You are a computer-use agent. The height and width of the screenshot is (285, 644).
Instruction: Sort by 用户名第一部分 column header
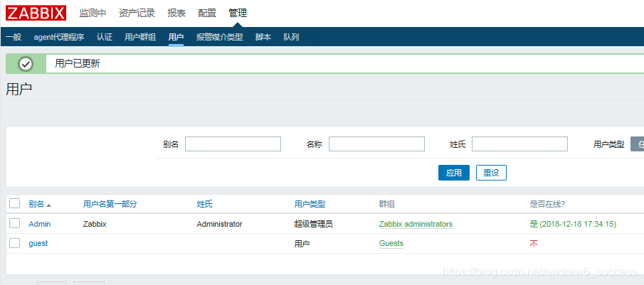point(110,204)
